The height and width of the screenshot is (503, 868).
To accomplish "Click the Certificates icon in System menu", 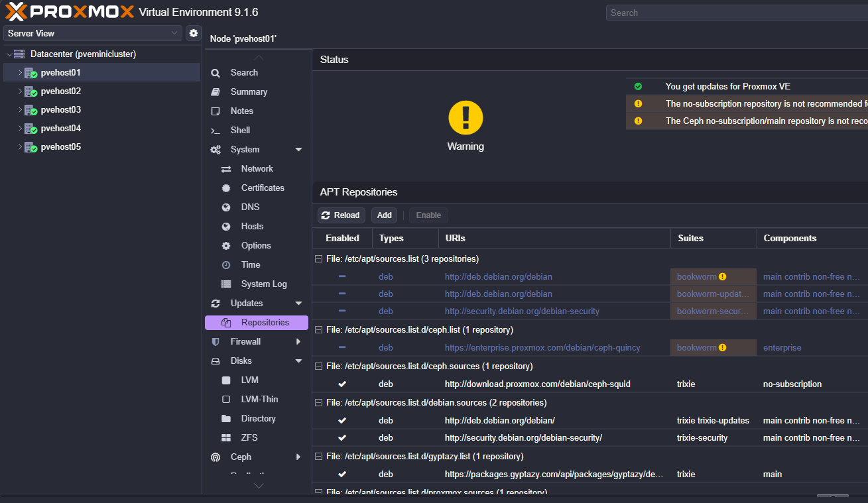I will 226,188.
